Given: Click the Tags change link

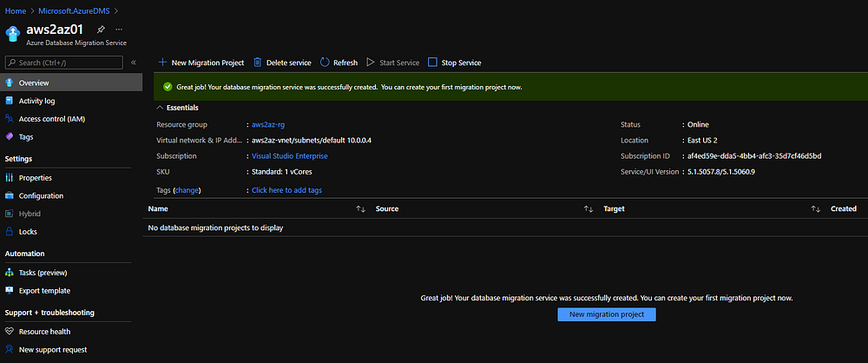Looking at the screenshot, I should tap(187, 190).
